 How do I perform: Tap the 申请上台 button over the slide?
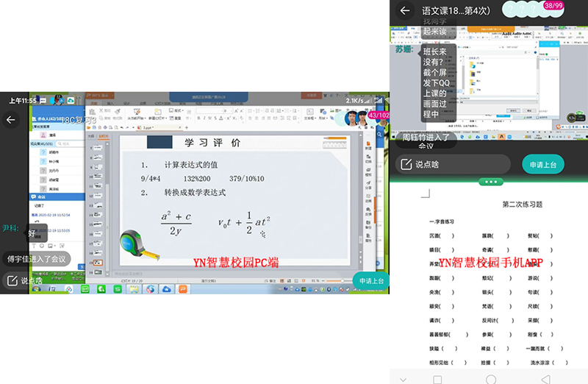pyautogui.click(x=370, y=281)
